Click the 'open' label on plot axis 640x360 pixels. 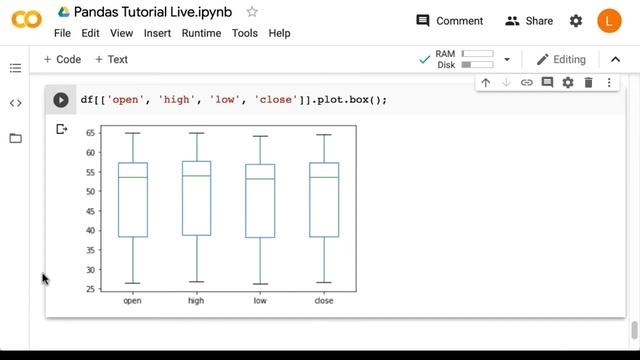[132, 301]
